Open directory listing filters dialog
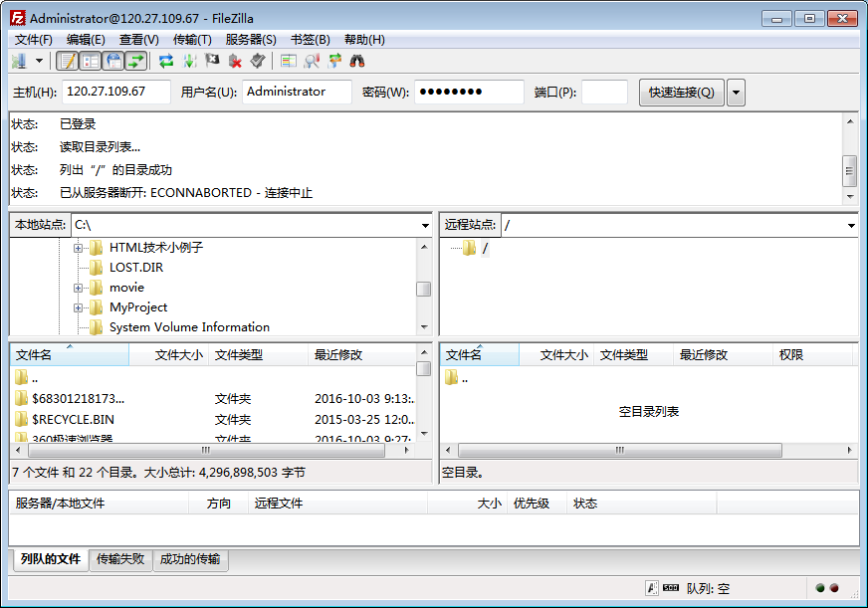 pyautogui.click(x=289, y=61)
